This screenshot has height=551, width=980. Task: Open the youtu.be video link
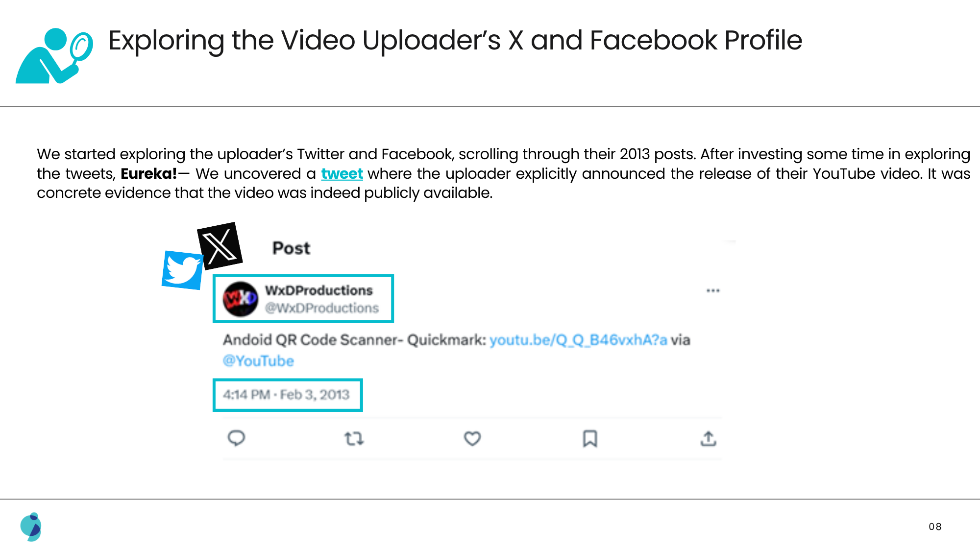tap(578, 340)
